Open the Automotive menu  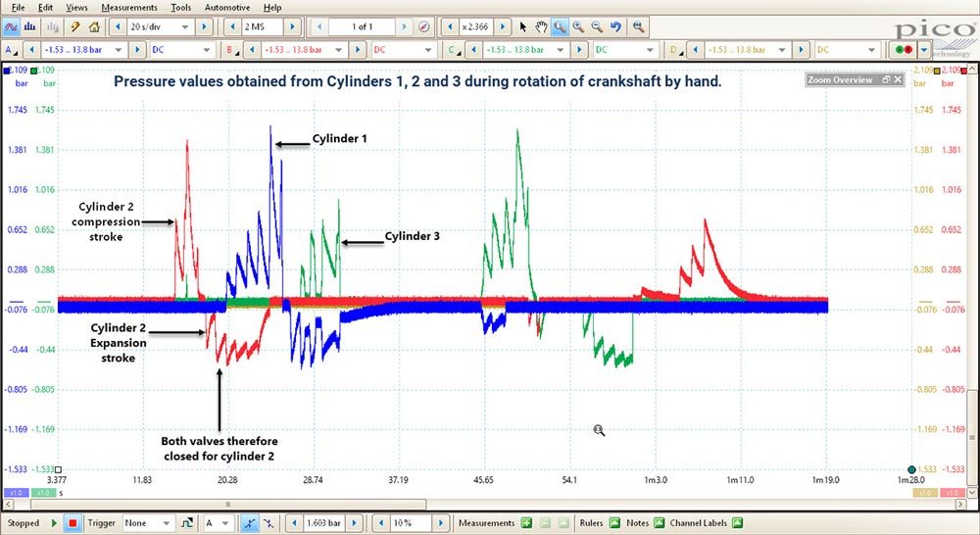click(227, 8)
